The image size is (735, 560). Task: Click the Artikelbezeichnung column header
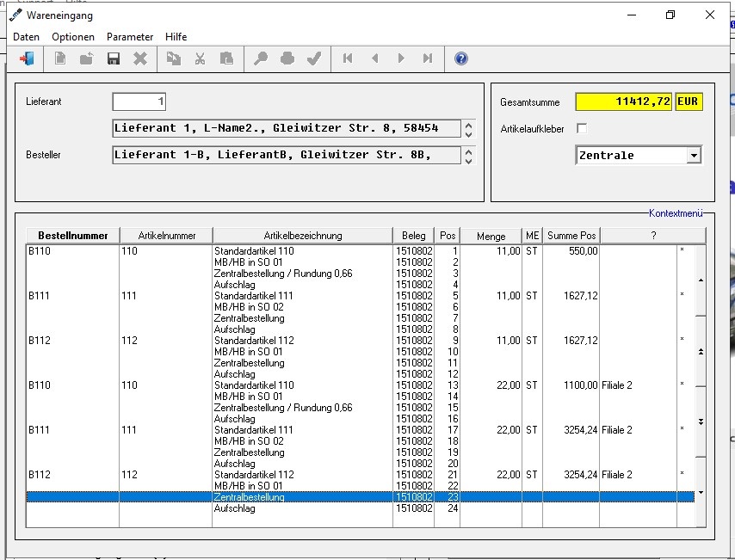[x=303, y=236]
